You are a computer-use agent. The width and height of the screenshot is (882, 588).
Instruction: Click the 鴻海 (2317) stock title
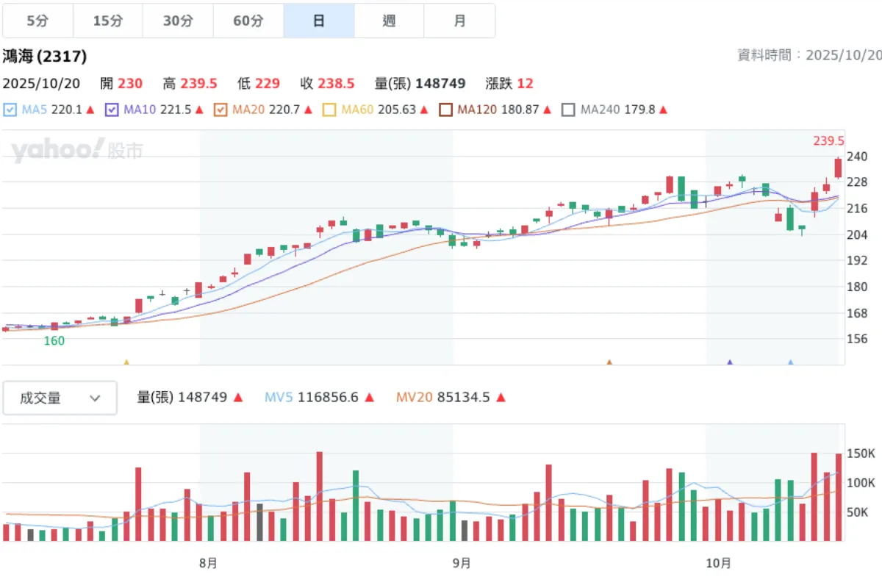point(45,57)
